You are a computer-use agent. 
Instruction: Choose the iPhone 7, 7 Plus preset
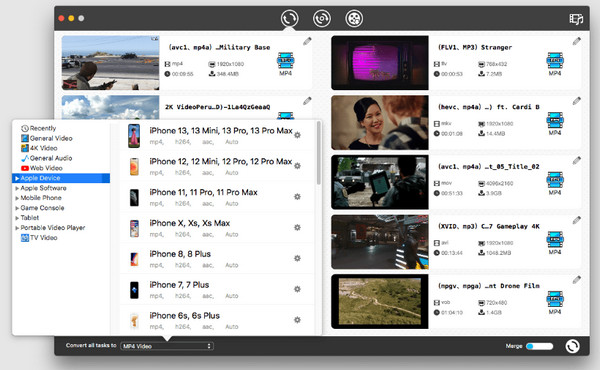217,290
